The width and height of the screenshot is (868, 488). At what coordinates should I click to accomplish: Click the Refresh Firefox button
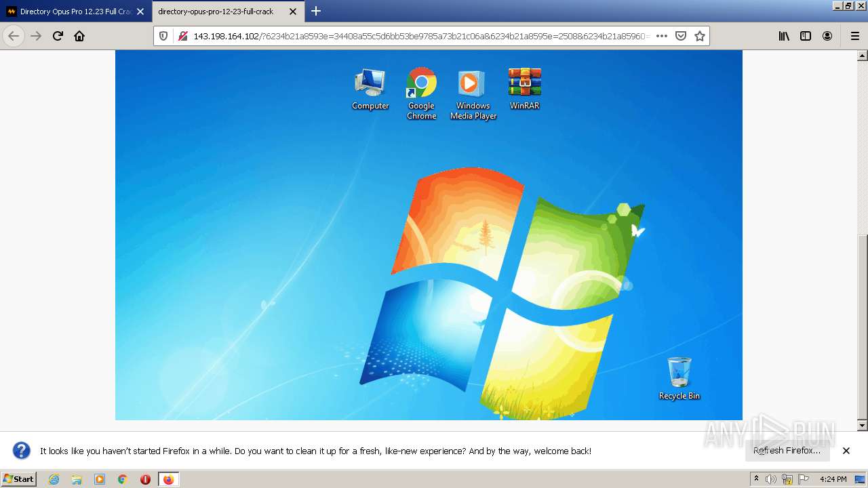coord(787,451)
